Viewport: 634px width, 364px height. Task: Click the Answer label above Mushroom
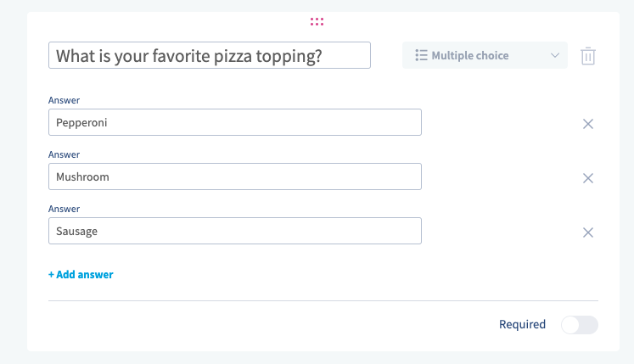(x=64, y=154)
